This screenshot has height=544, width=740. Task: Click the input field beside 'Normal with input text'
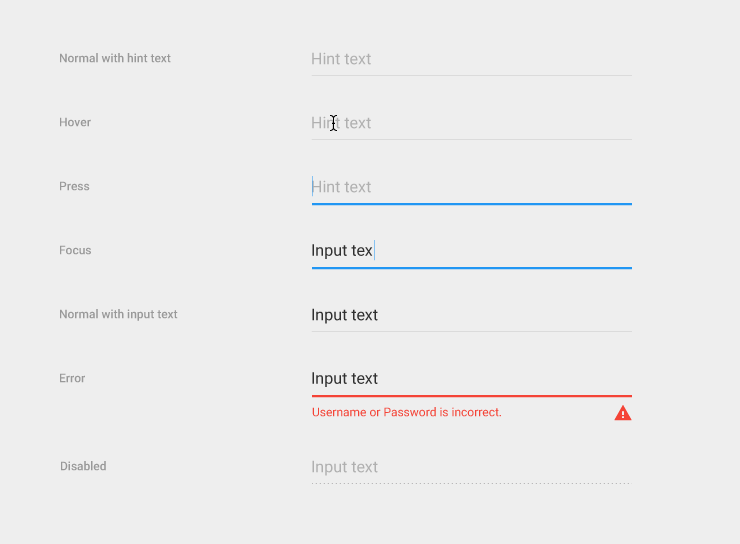pyautogui.click(x=471, y=315)
